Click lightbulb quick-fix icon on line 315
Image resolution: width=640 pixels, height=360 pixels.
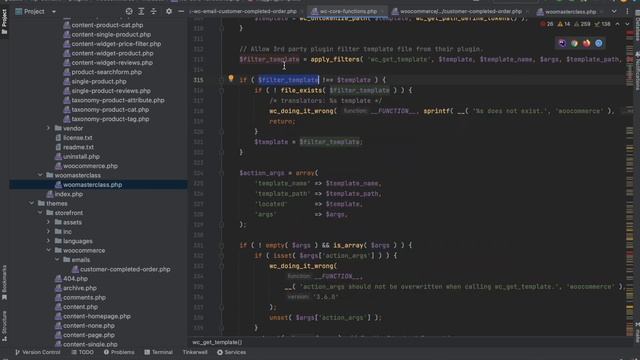(231, 78)
